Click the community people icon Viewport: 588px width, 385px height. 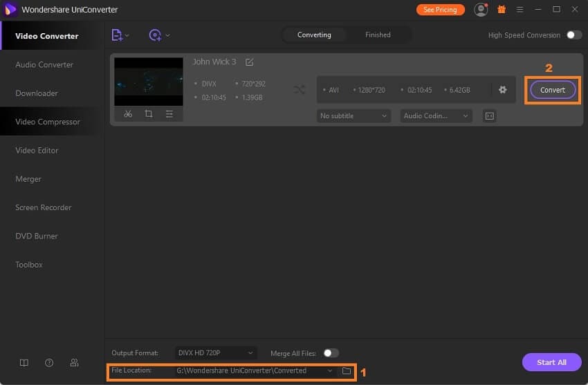point(74,362)
